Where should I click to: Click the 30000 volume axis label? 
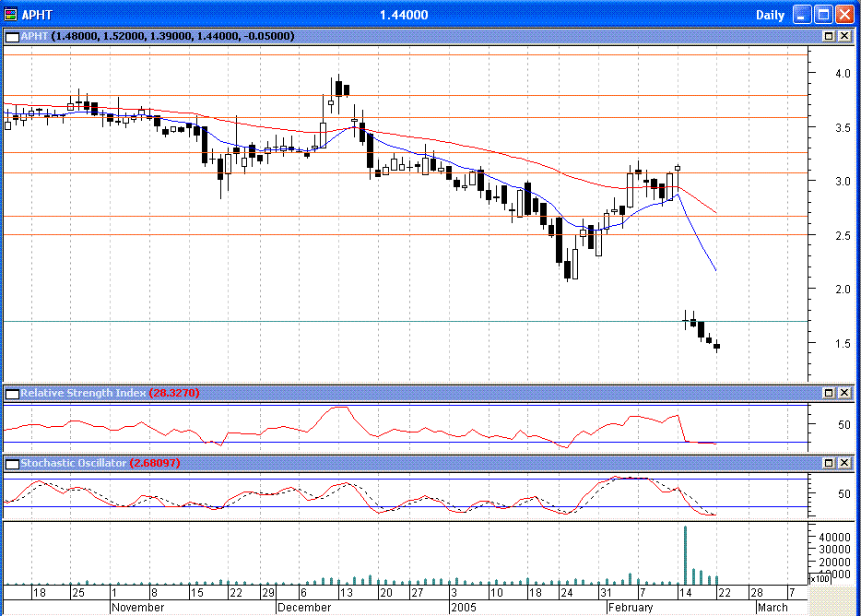coord(834,550)
